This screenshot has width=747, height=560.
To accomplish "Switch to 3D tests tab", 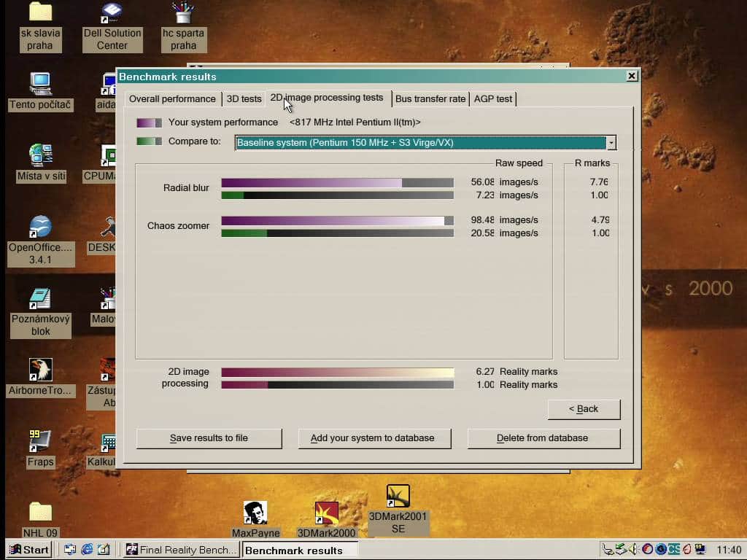I will [244, 99].
